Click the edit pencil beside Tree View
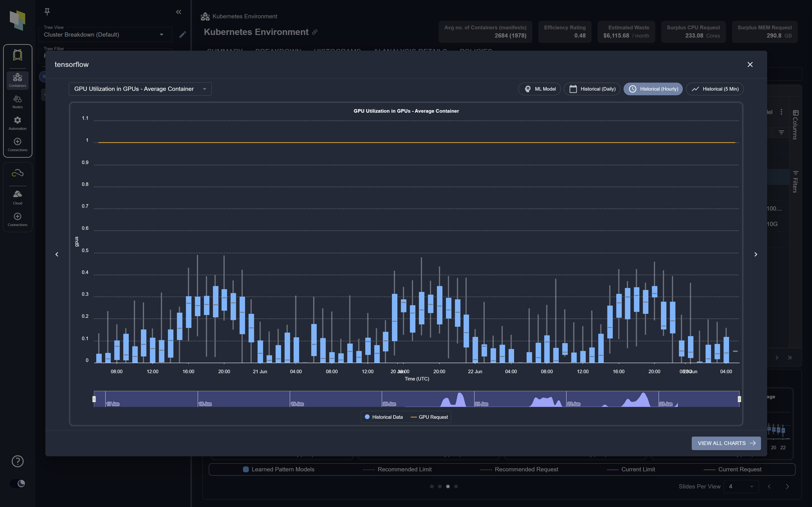The width and height of the screenshot is (812, 507). pos(183,35)
